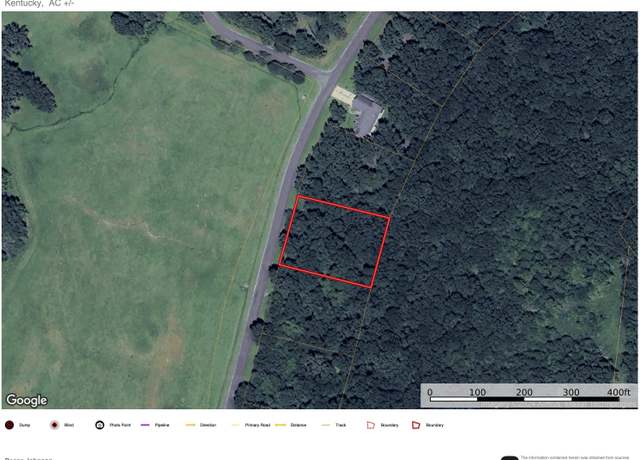Click the first Boundary polygon icon
Screen dimensions: 640x460
[371, 425]
